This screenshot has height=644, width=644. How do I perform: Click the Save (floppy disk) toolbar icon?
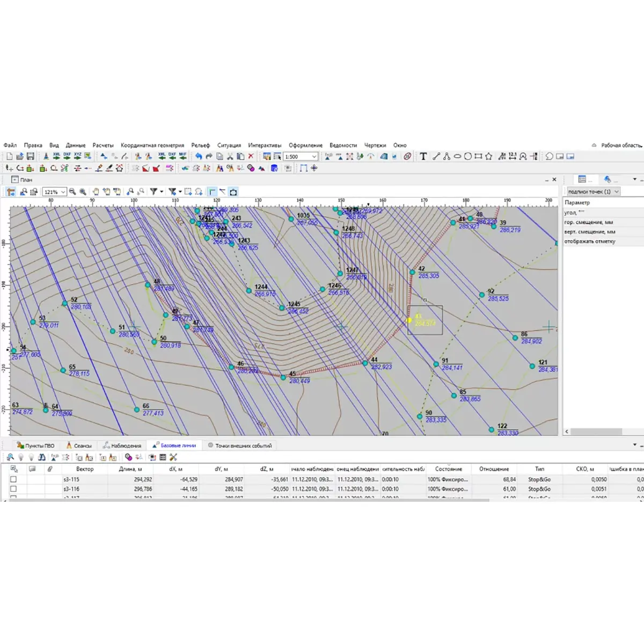30,156
